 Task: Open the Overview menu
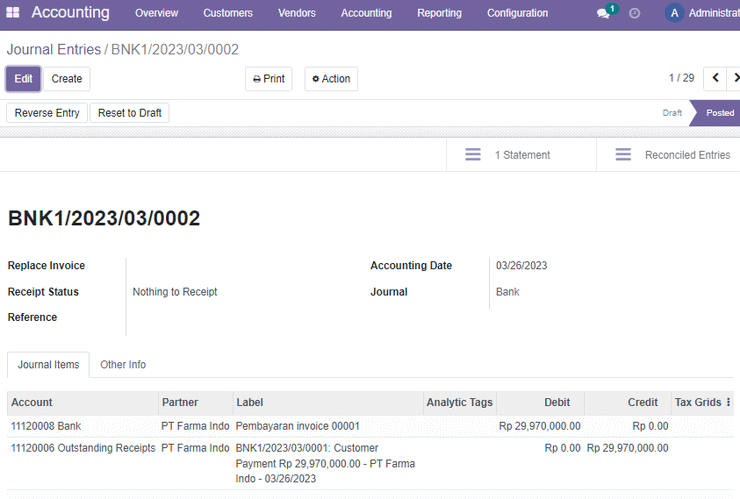pyautogui.click(x=157, y=13)
